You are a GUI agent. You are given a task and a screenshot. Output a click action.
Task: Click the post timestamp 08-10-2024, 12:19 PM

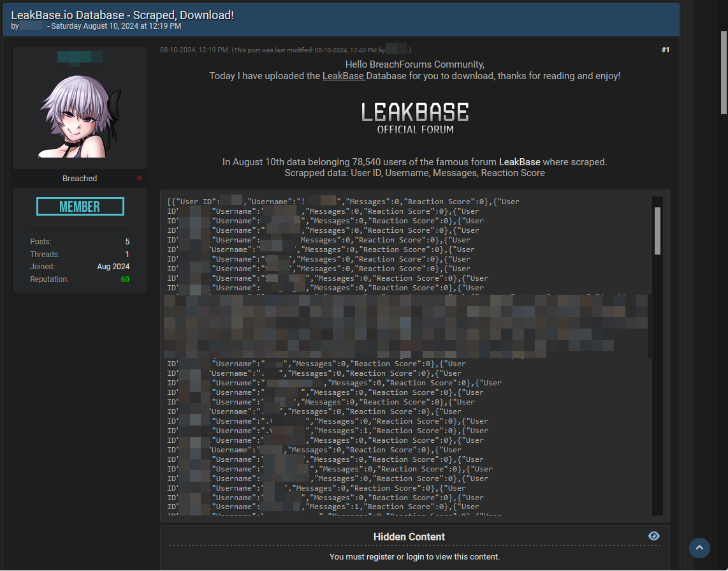point(194,50)
